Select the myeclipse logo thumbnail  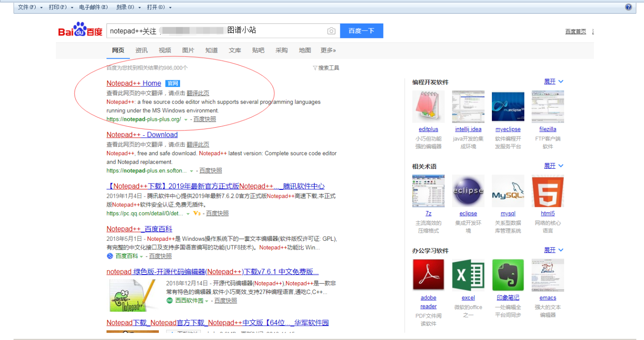(x=508, y=106)
